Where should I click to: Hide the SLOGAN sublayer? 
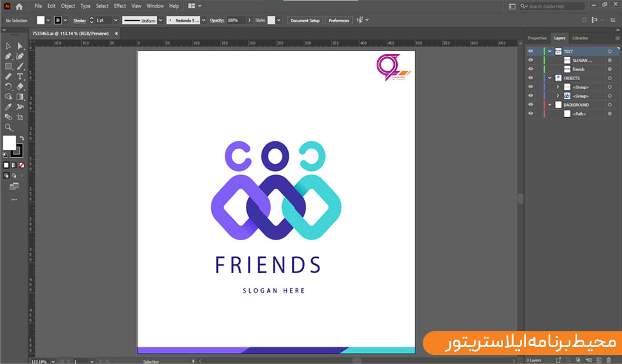point(530,60)
